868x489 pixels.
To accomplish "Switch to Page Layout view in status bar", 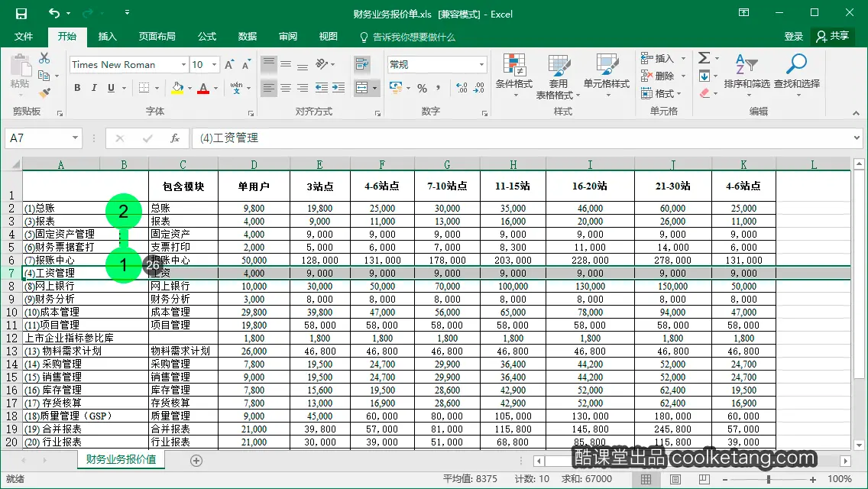I will tap(675, 479).
